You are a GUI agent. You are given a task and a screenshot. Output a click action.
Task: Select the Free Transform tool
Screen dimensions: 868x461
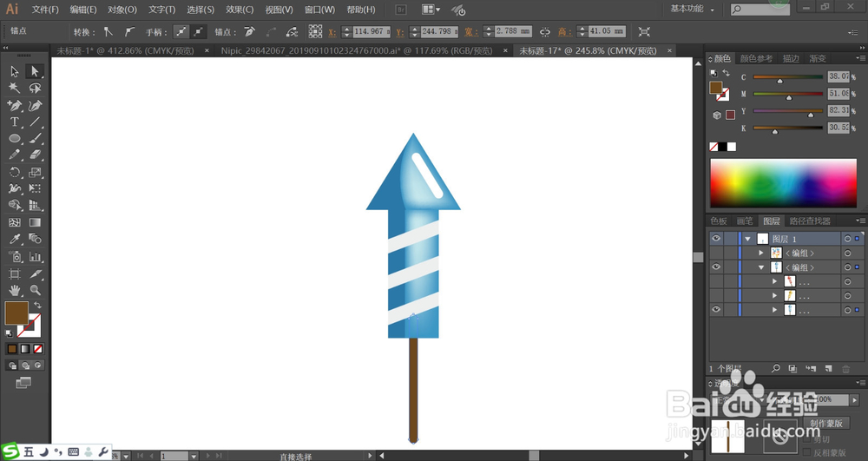point(35,188)
